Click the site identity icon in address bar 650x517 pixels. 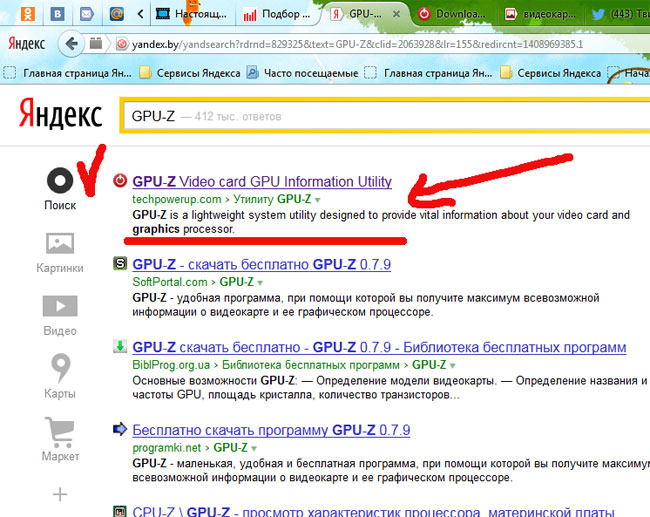pos(121,44)
